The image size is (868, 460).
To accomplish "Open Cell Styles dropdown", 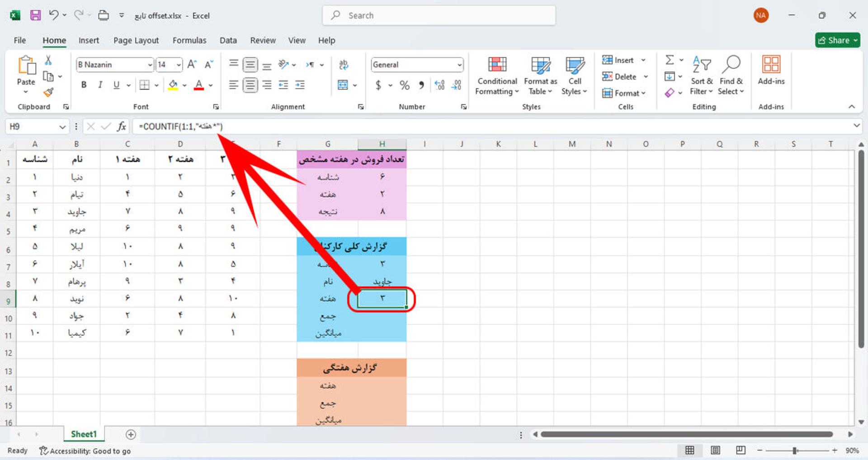I will coord(575,76).
